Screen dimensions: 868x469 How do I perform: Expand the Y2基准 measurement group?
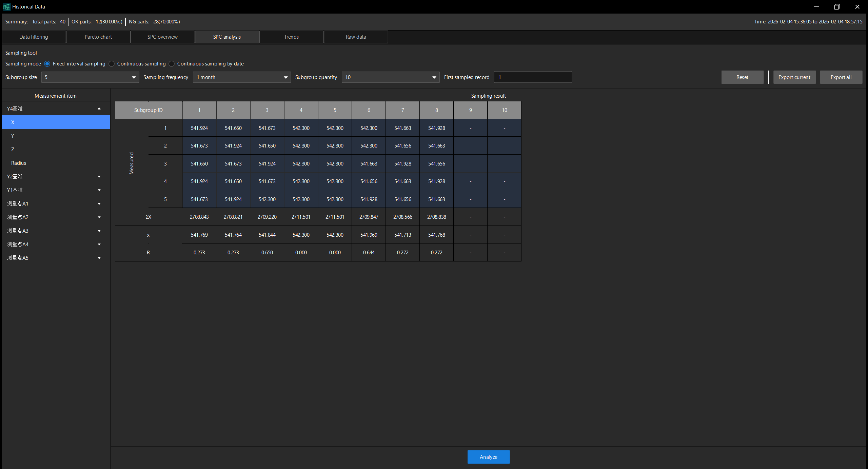tap(99, 176)
